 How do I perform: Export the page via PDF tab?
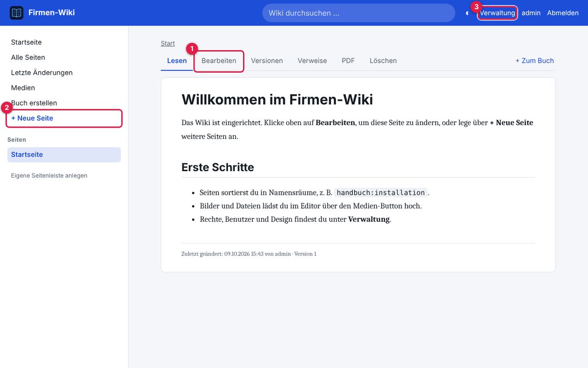coord(348,61)
